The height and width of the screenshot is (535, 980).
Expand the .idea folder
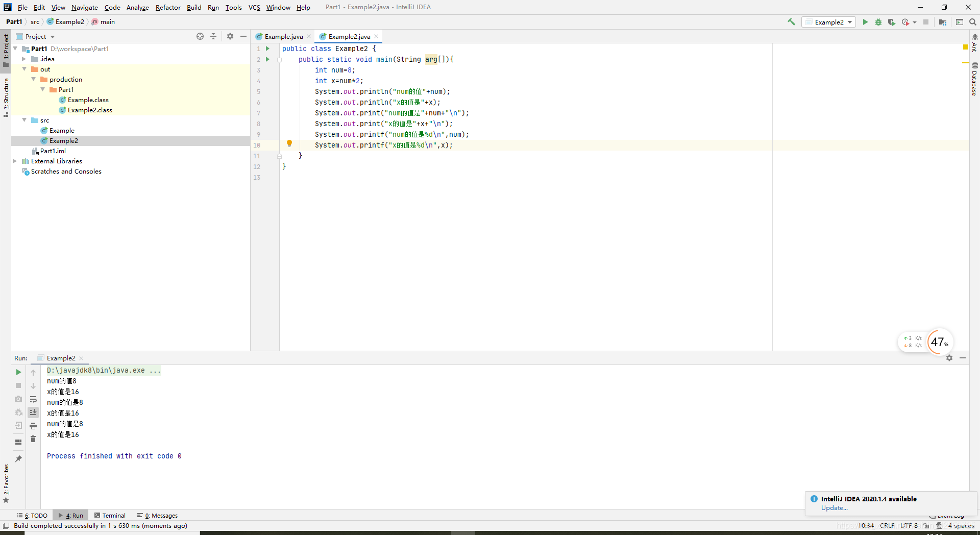[x=24, y=59]
